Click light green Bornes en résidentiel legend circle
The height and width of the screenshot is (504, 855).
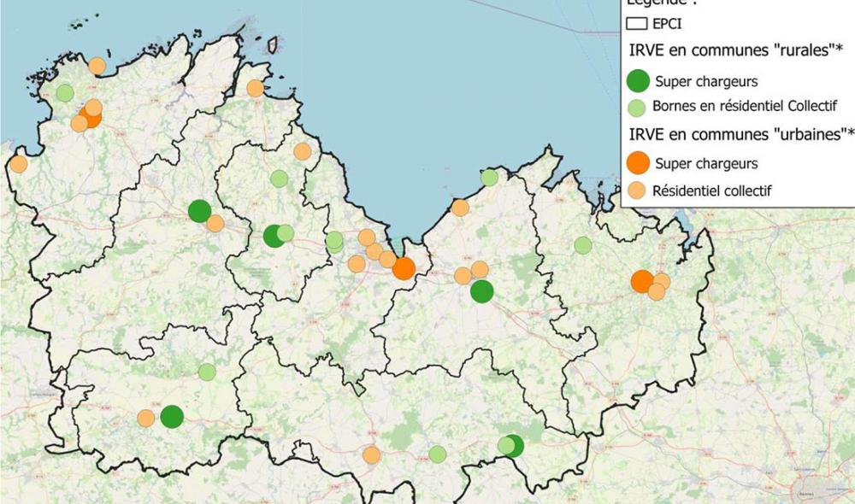(637, 107)
